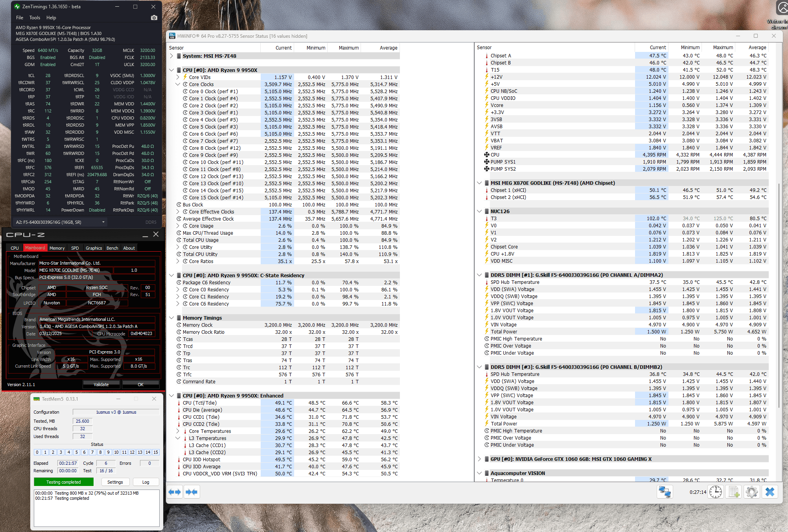Open the TestMem5 Log button
The height and width of the screenshot is (532, 788).
click(x=145, y=482)
